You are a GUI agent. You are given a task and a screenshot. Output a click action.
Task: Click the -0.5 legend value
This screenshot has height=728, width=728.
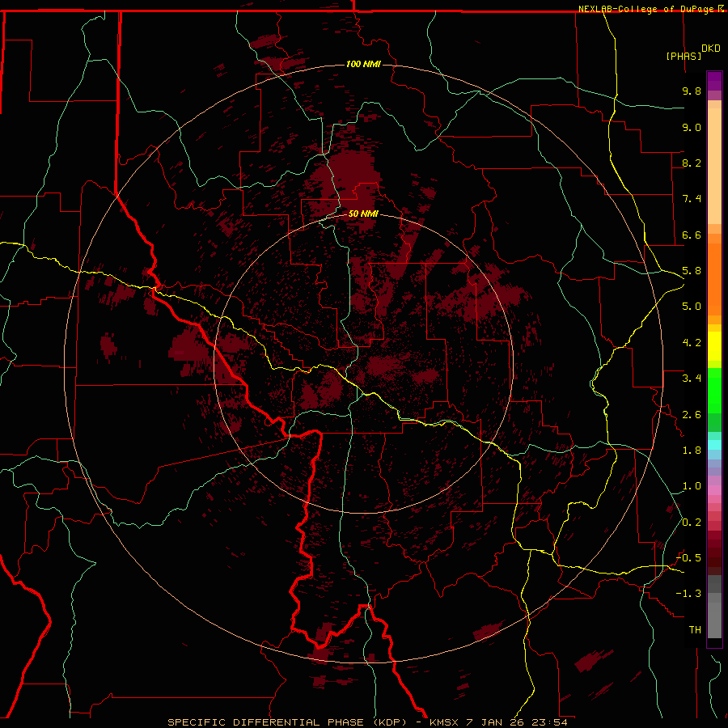688,558
